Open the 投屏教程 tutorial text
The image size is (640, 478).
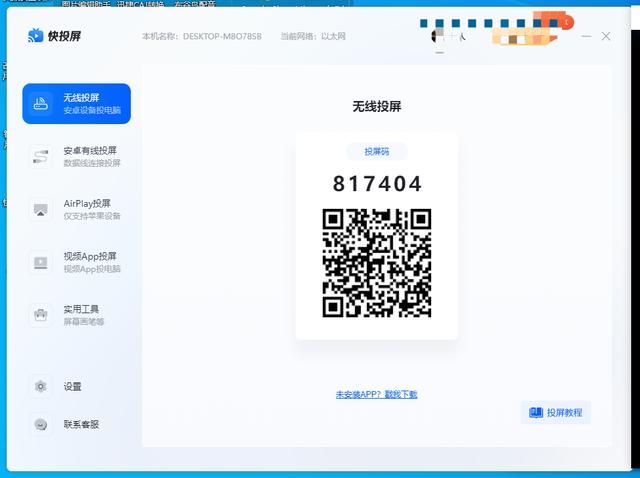564,413
